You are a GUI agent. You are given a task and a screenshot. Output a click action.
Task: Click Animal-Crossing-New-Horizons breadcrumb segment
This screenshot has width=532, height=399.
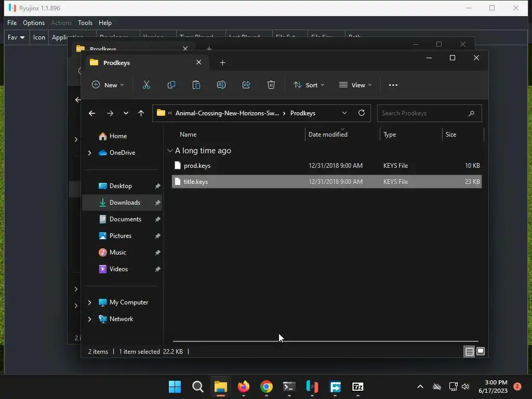pos(227,113)
